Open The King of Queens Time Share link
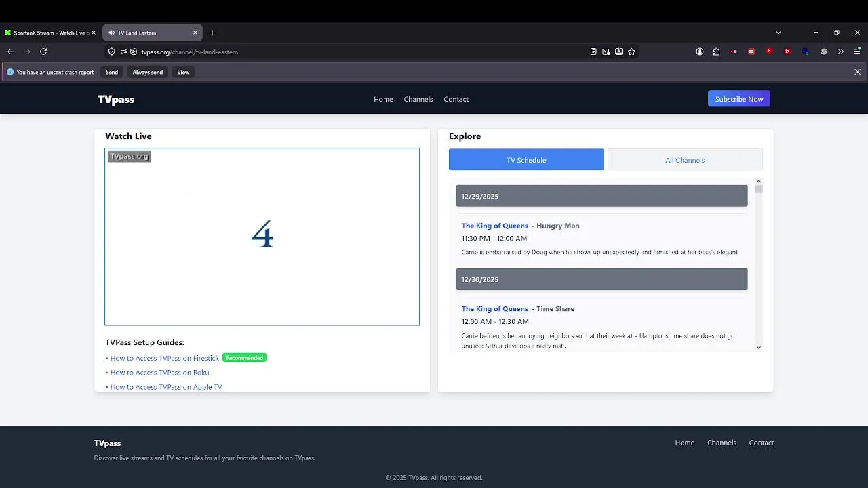Viewport: 868px width, 488px height. [x=494, y=309]
